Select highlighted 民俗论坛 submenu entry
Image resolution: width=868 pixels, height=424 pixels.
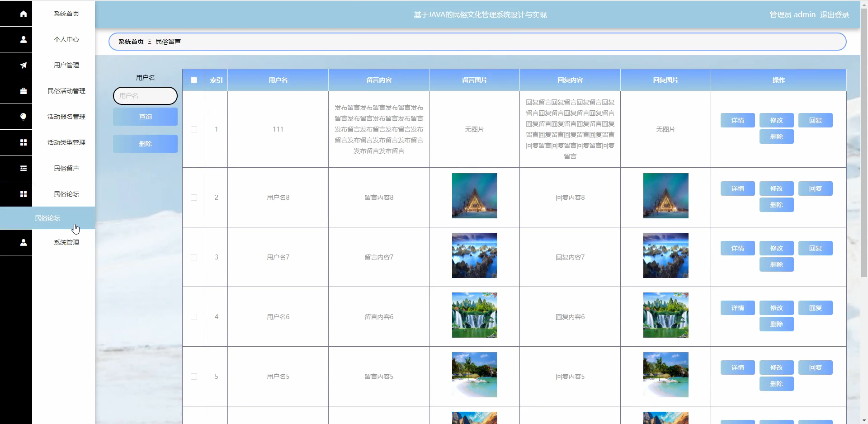(47, 218)
